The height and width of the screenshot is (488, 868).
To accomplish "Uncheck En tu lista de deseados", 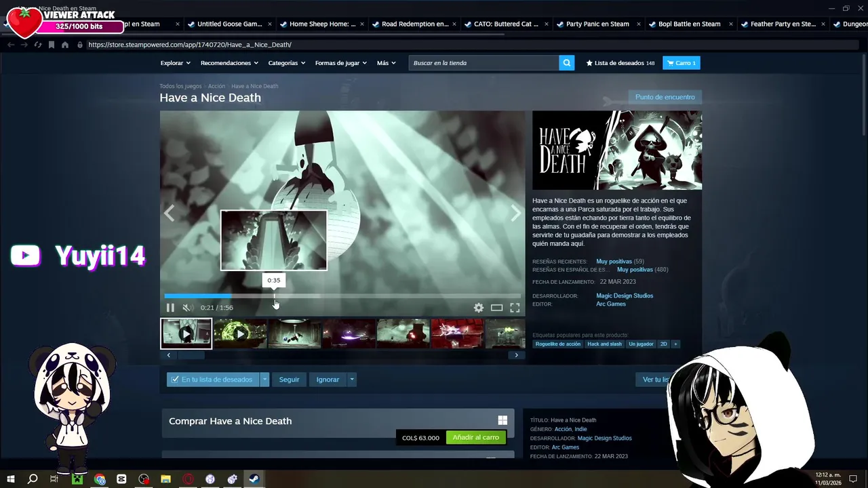I will pos(213,380).
